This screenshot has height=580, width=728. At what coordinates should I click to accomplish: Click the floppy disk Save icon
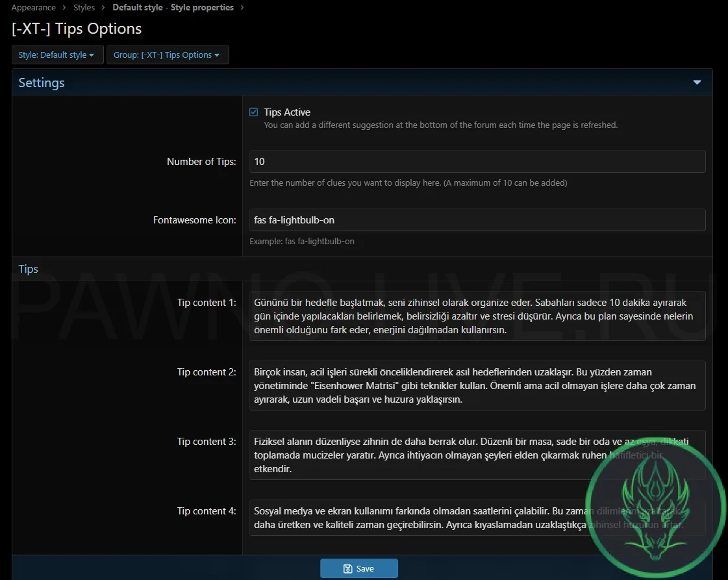point(347,569)
